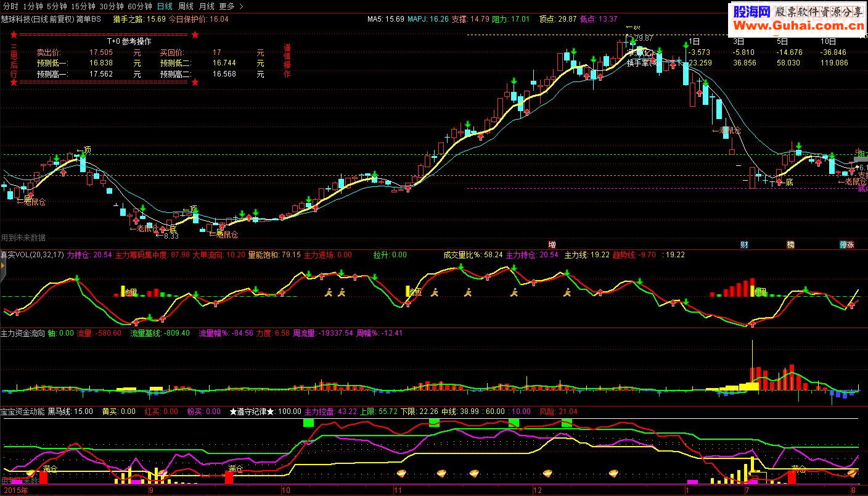Screen dimensions: 868x496
Task: Select the 月线 monthly chart tab
Action: point(207,6)
